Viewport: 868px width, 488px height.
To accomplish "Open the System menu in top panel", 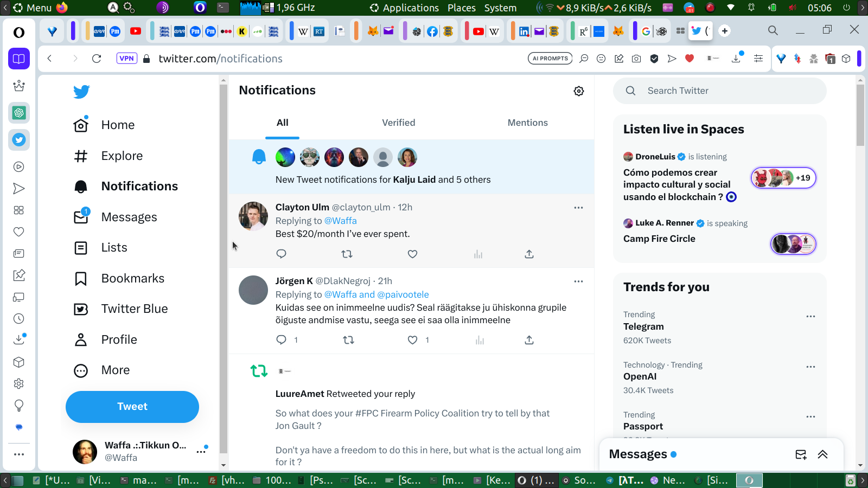I will pyautogui.click(x=500, y=8).
